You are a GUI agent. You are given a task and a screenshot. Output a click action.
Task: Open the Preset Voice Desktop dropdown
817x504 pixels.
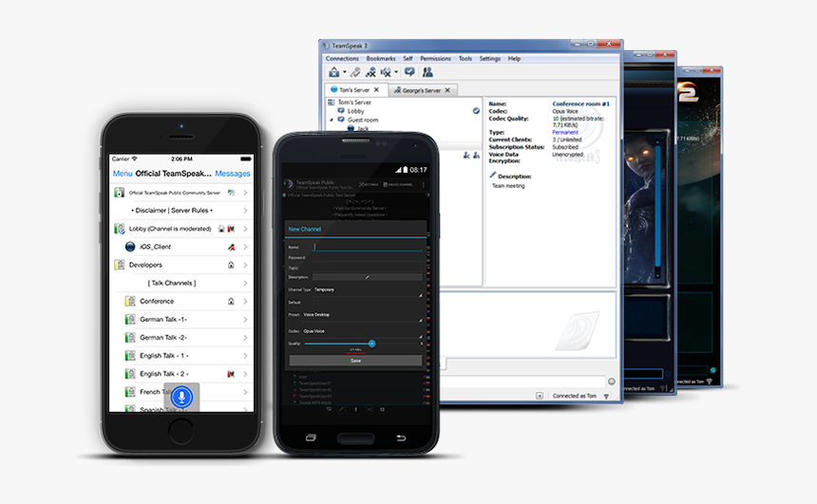click(x=362, y=316)
